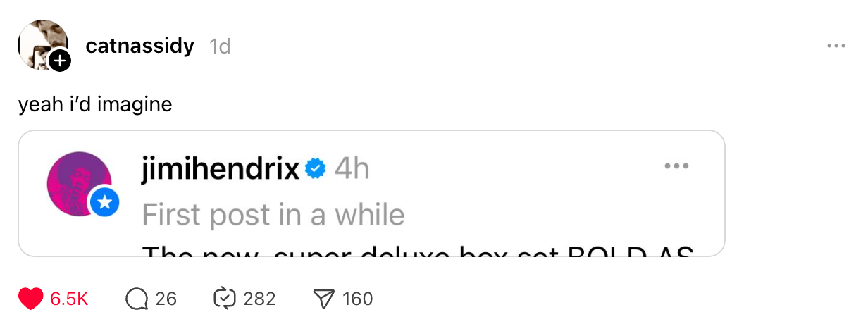Open the more options menu for catnassidy's post
This screenshot has width=868, height=324.
[836, 46]
